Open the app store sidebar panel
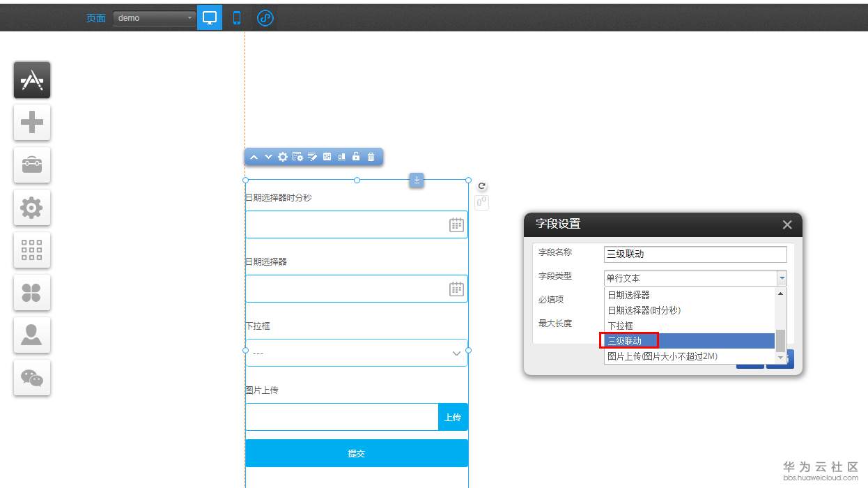The image size is (868, 488). (32, 80)
